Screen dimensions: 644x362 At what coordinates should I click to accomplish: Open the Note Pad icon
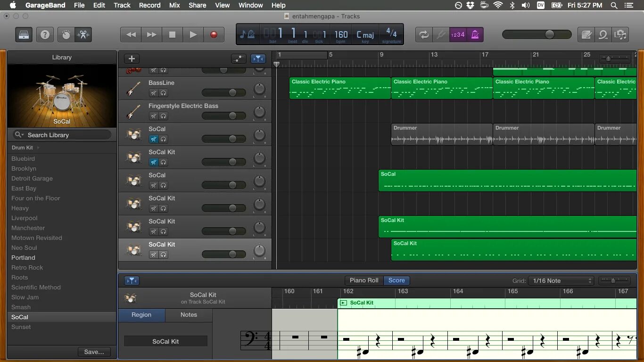[586, 34]
